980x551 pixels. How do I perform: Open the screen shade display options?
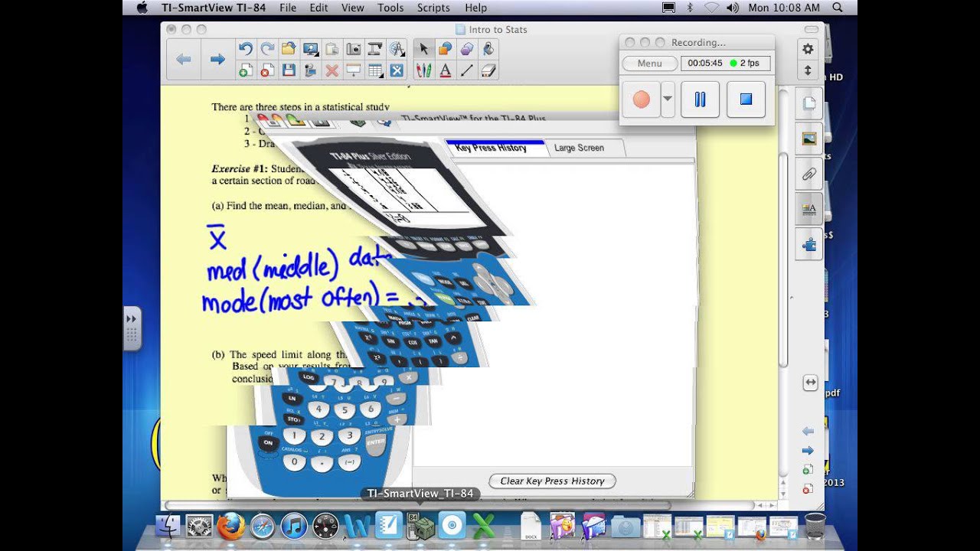pos(310,49)
